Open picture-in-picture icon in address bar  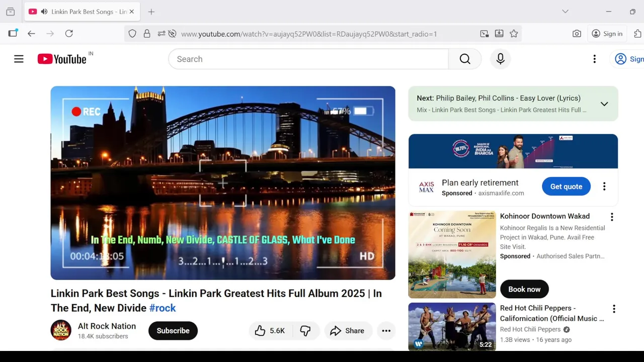click(485, 34)
